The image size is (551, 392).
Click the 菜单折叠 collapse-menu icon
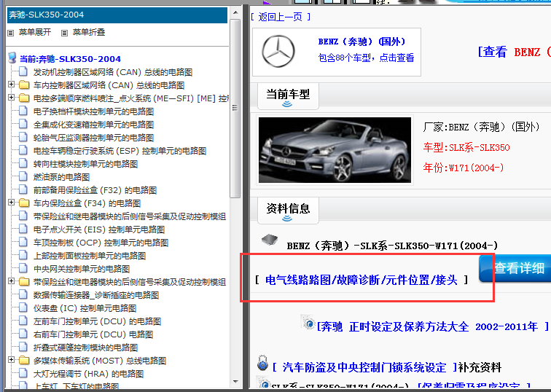[64, 33]
